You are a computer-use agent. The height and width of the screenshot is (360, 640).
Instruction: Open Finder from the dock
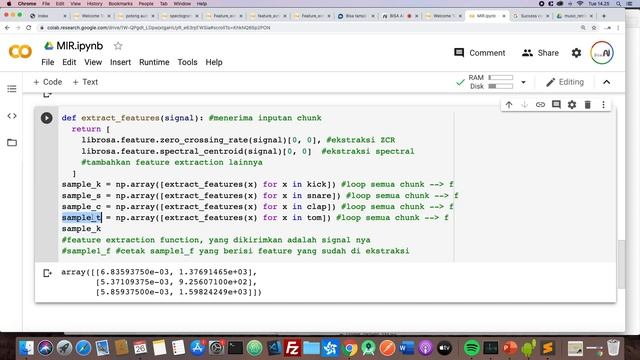coord(27,348)
